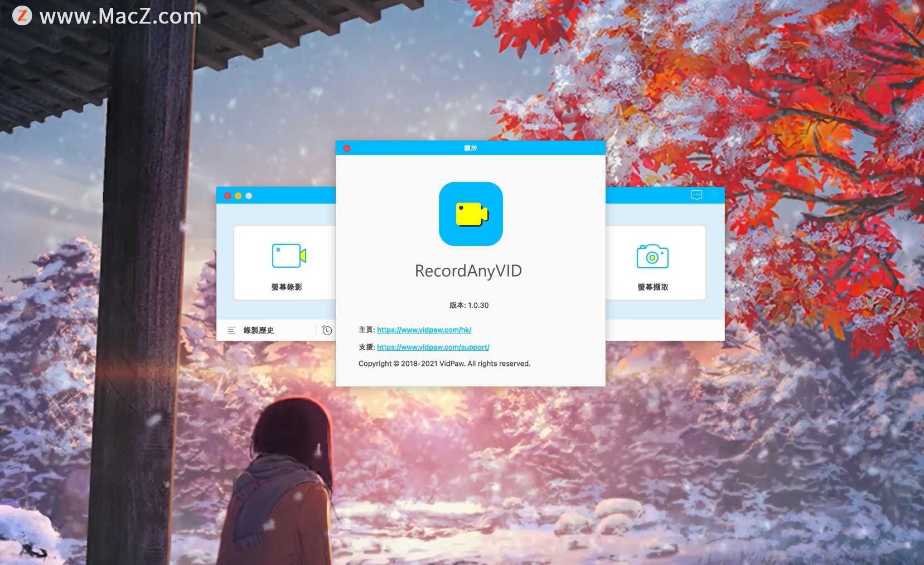This screenshot has height=565, width=924.
Task: Close the 關於 about dialog
Action: tap(347, 148)
